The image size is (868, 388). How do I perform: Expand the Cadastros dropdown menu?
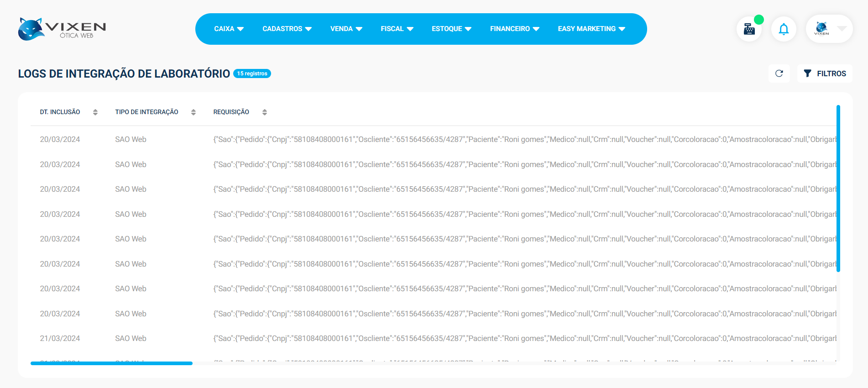tap(287, 29)
